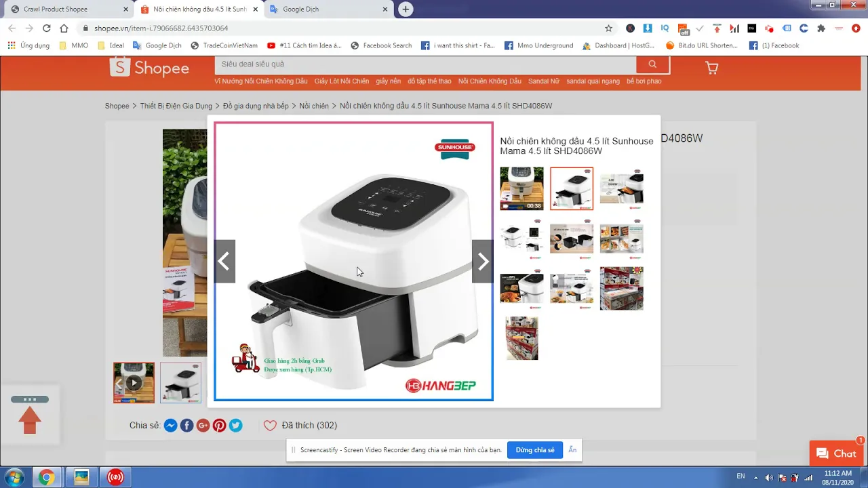The width and height of the screenshot is (868, 488).
Task: Click the language indicator EN in tray
Action: coord(741,476)
